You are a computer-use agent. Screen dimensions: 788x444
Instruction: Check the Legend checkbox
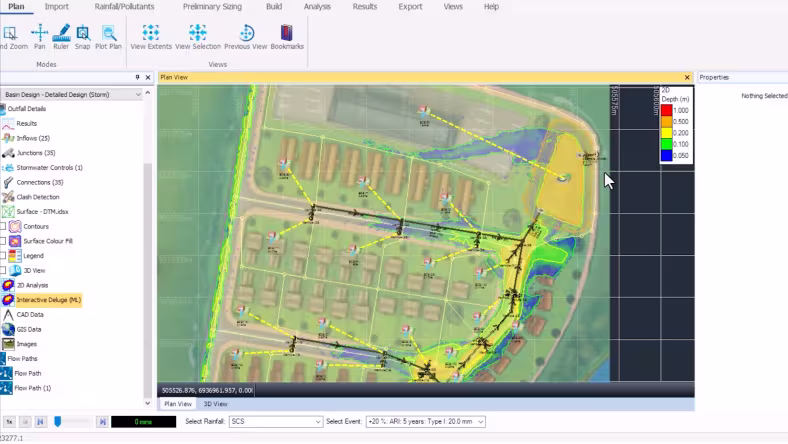pyautogui.click(x=3, y=255)
